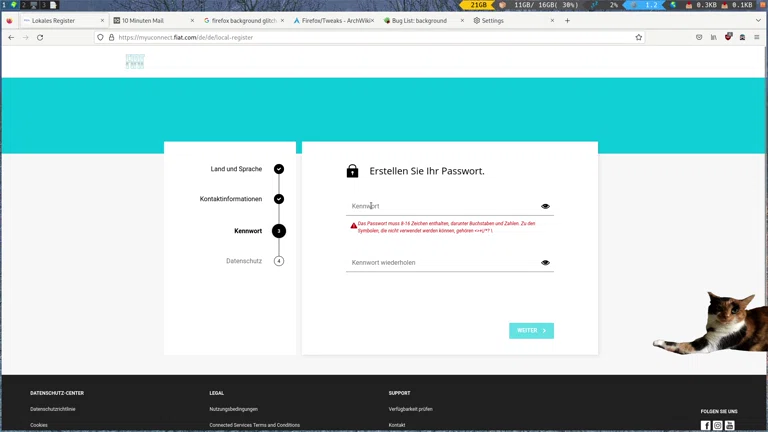Go back to previous page
This screenshot has height=432, width=768.
tap(11, 37)
